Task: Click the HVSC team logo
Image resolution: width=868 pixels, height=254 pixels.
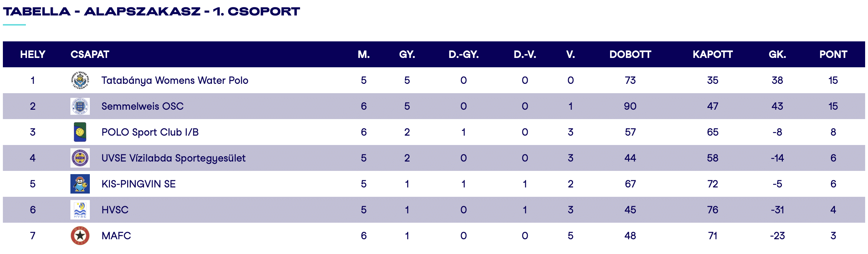Action: [80, 210]
